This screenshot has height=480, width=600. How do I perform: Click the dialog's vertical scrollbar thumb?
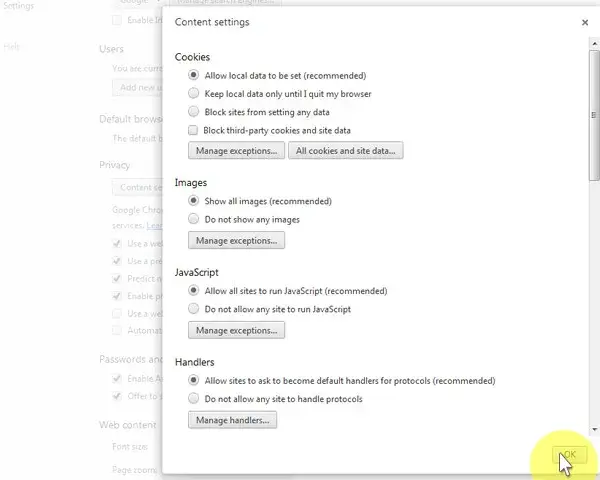(594, 115)
